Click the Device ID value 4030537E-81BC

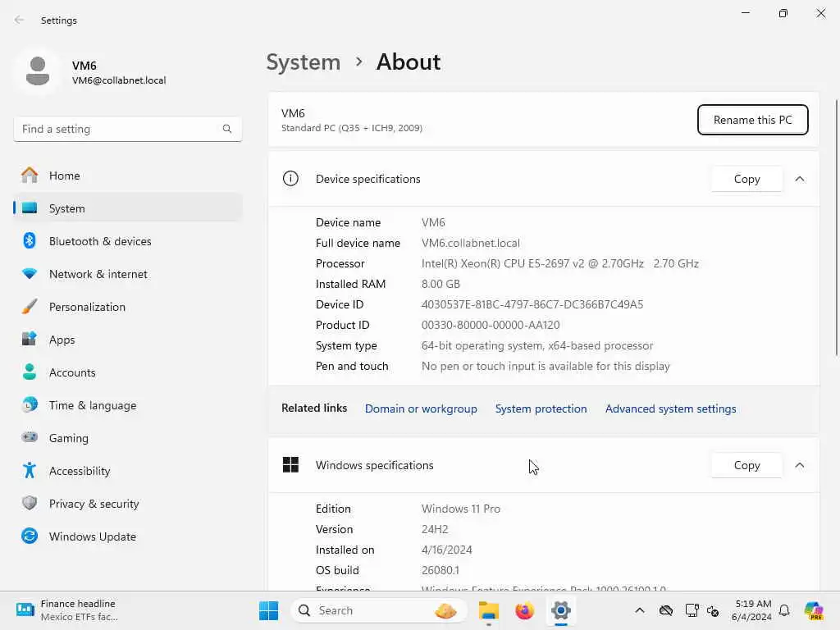coord(532,304)
